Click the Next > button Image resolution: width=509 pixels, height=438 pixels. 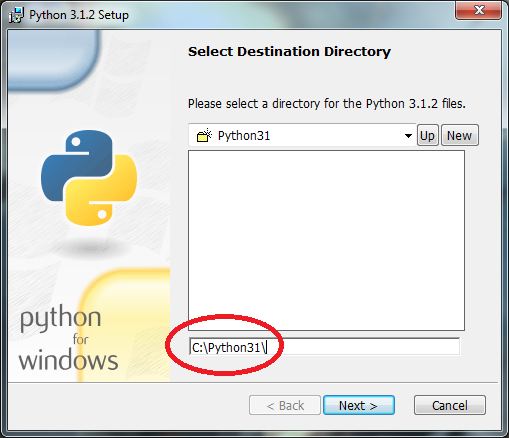(359, 405)
